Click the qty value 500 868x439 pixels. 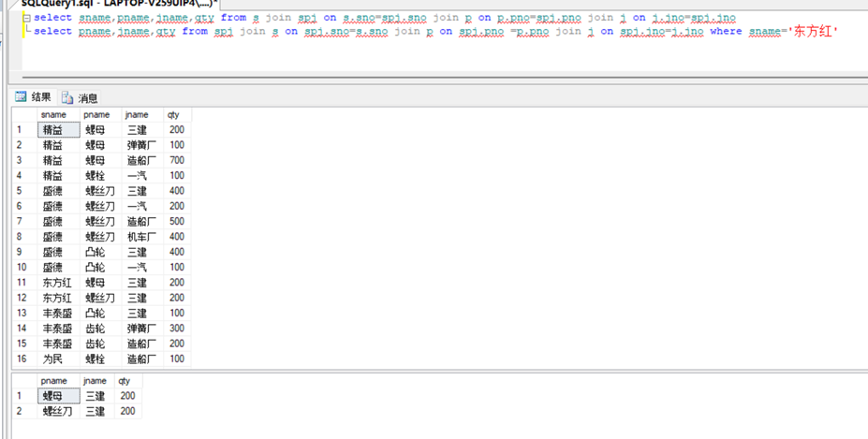click(178, 222)
